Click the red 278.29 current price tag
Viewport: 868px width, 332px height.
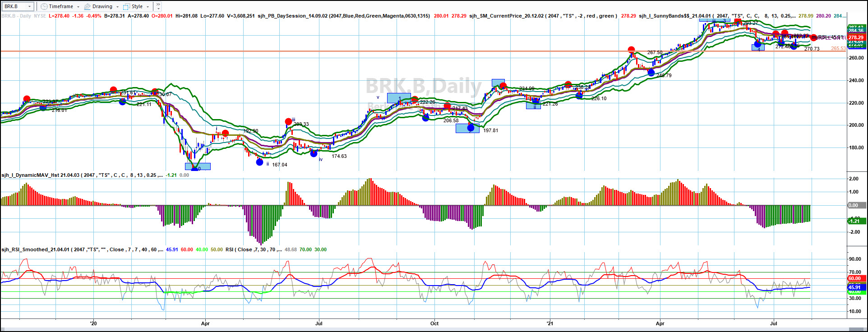(856, 38)
